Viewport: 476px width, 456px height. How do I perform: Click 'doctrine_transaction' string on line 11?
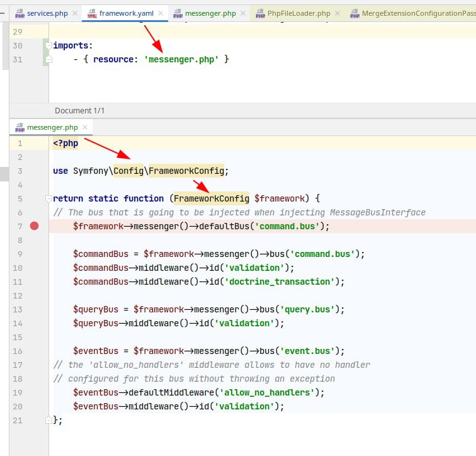pos(280,282)
